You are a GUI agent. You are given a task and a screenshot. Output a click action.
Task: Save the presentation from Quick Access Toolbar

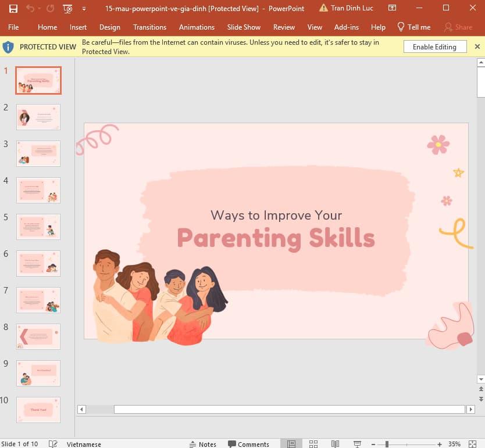pos(13,8)
